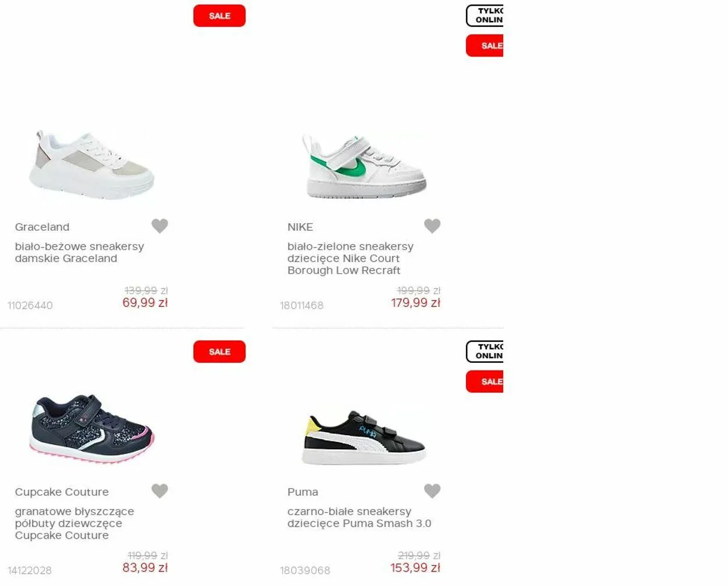
Task: Open 'czarno-białe sneakersy dziecięce Puma Smash' link
Action: point(359,517)
